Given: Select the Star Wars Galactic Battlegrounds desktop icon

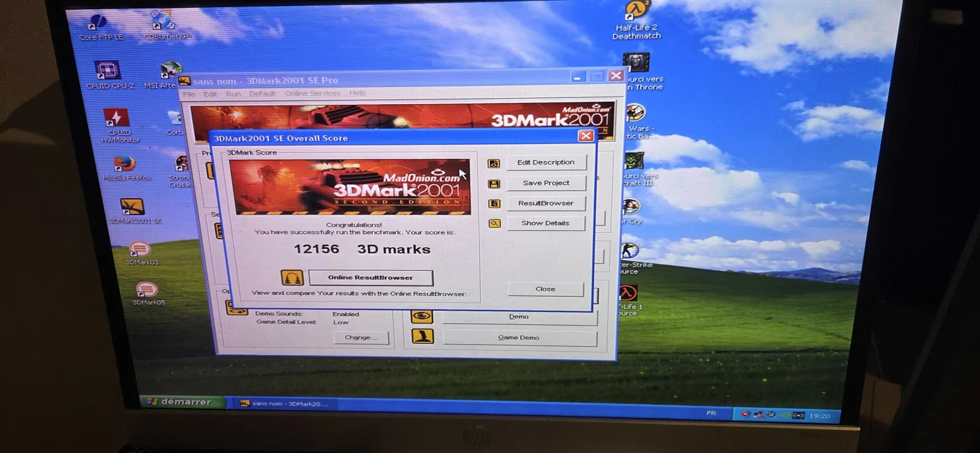Looking at the screenshot, I should point(635,113).
